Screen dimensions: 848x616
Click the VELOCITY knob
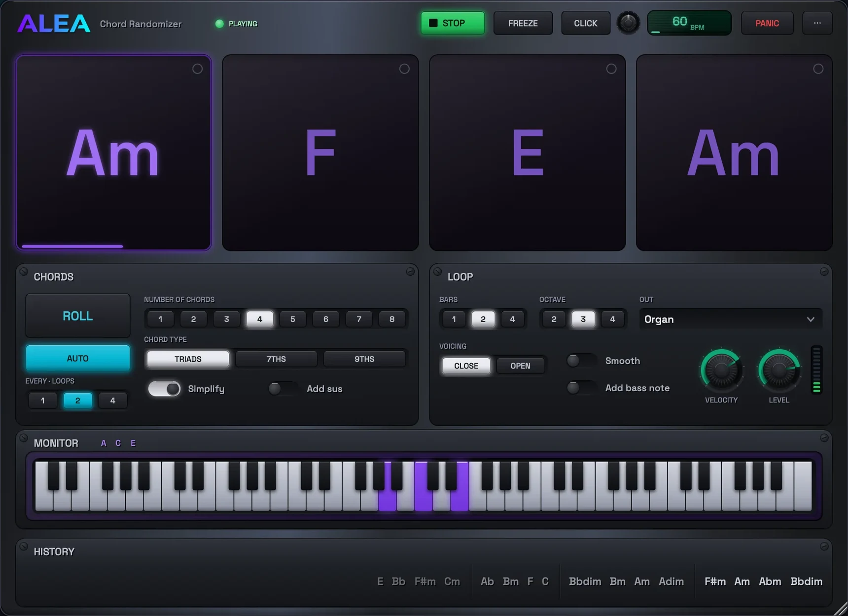pos(721,370)
